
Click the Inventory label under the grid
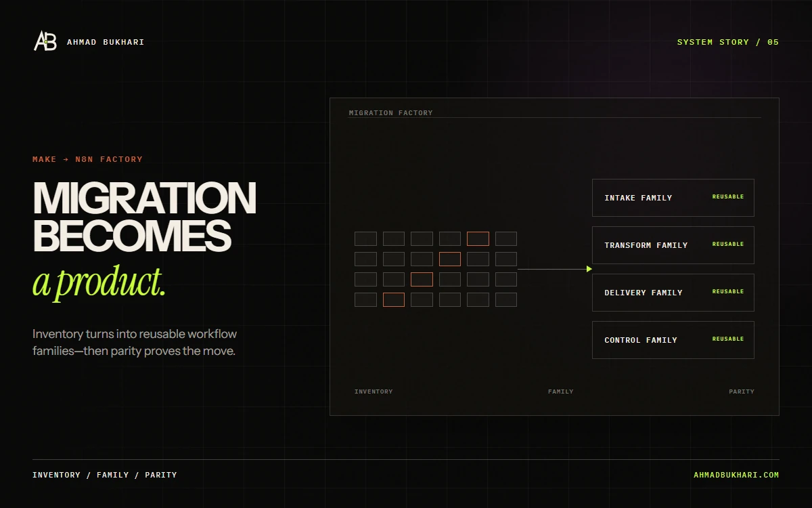pyautogui.click(x=374, y=391)
